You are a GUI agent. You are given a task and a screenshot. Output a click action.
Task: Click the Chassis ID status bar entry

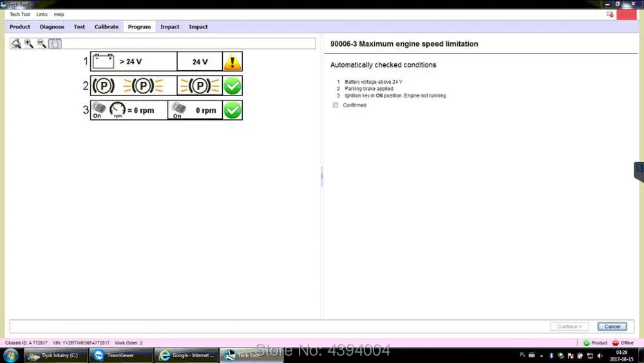tap(26, 343)
